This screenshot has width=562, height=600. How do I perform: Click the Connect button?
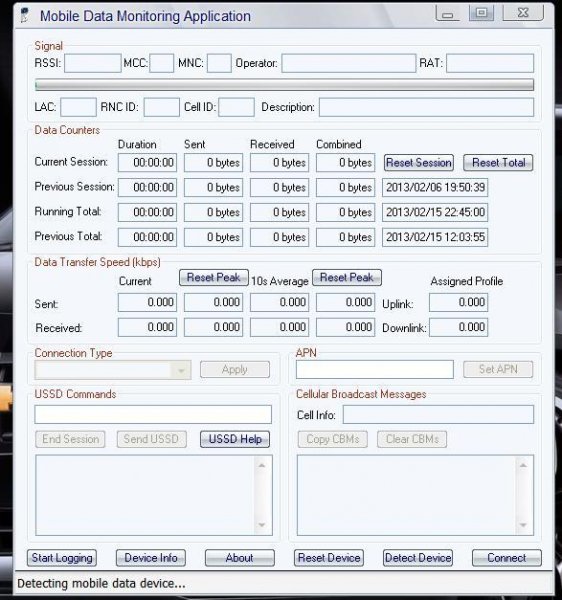pos(507,558)
